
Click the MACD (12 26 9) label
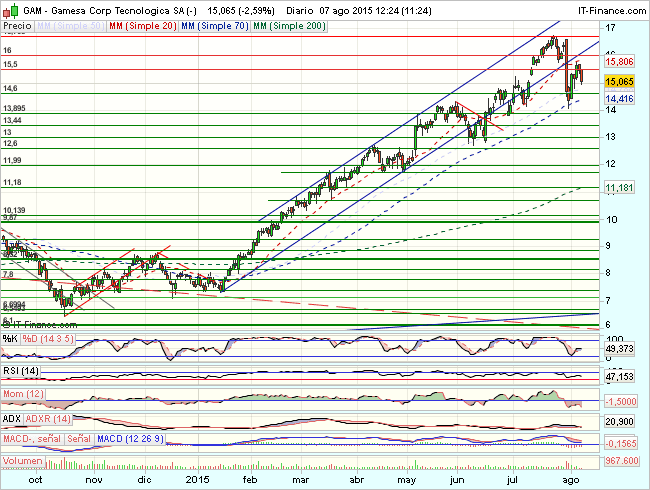[x=130, y=439]
